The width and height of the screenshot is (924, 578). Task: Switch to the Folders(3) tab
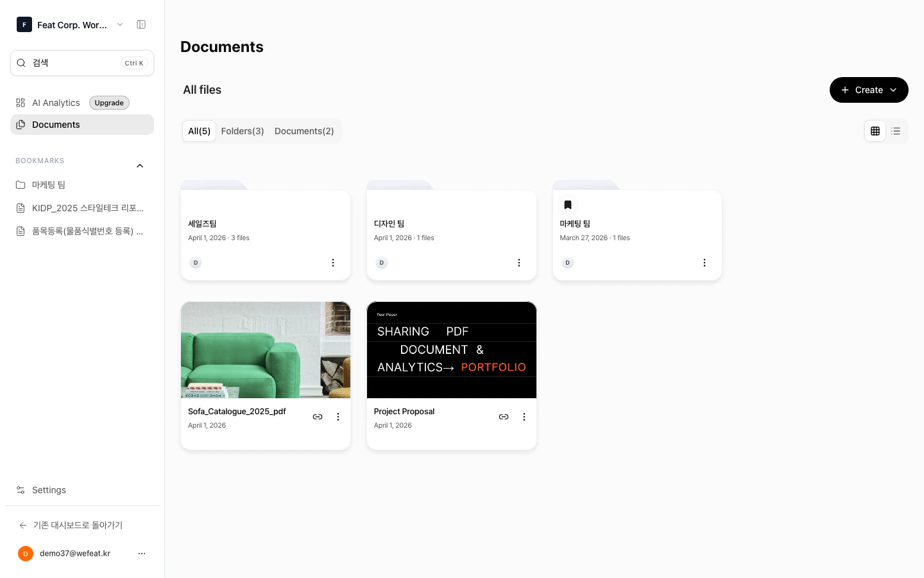243,131
